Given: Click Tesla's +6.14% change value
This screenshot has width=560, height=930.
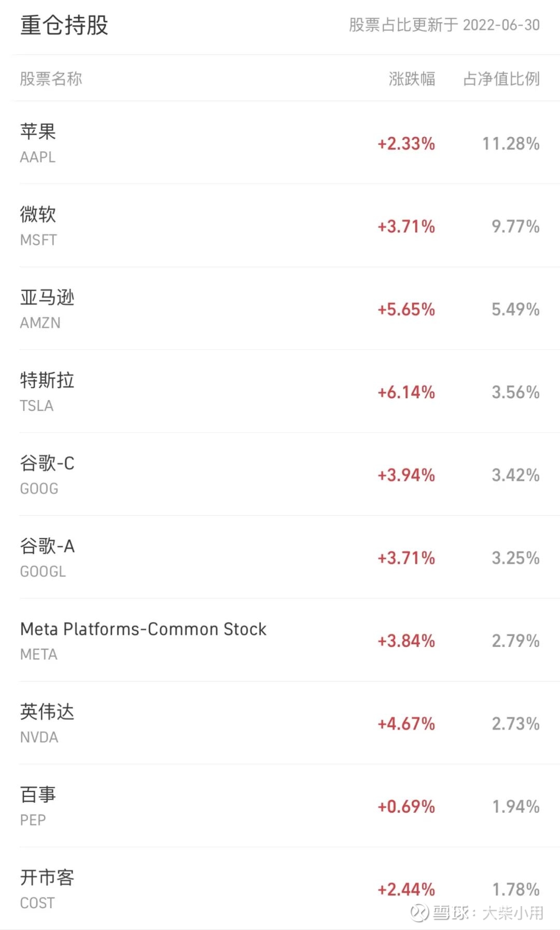Looking at the screenshot, I should (406, 392).
